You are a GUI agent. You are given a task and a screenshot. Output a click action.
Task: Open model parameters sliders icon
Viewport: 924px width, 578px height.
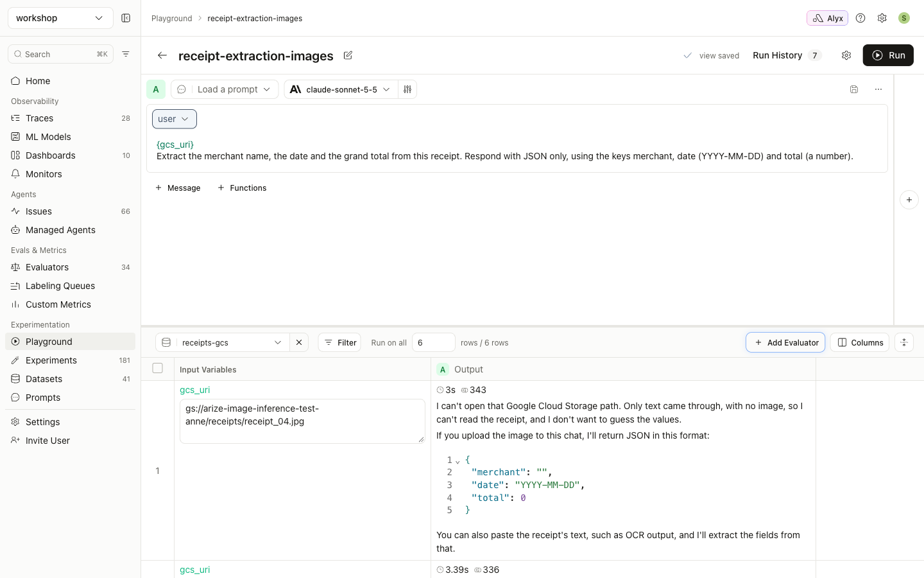(x=407, y=89)
